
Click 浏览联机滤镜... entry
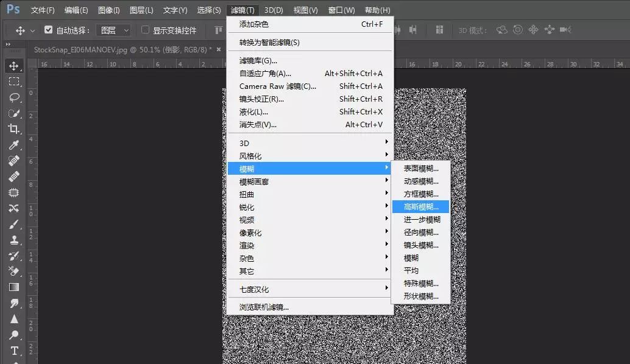[310, 307]
